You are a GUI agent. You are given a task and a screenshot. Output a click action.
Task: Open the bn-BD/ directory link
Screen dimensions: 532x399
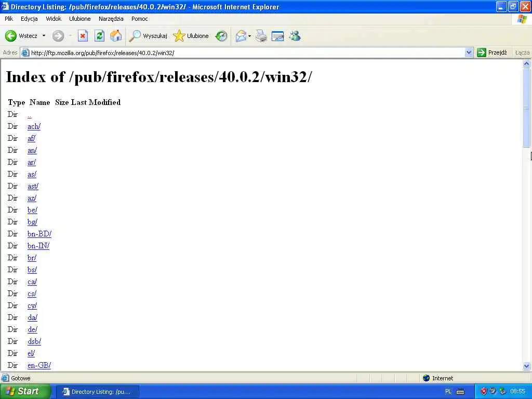coord(39,234)
